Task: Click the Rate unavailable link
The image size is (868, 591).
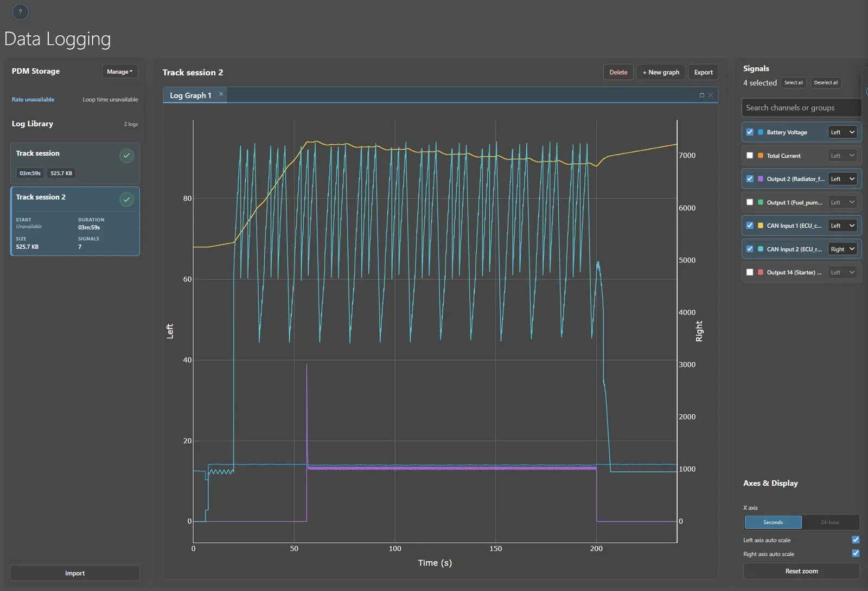Action: (33, 99)
